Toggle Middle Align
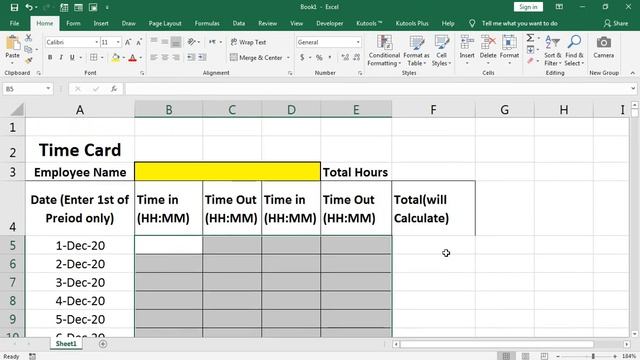The height and width of the screenshot is (360, 640). pyautogui.click(x=165, y=42)
